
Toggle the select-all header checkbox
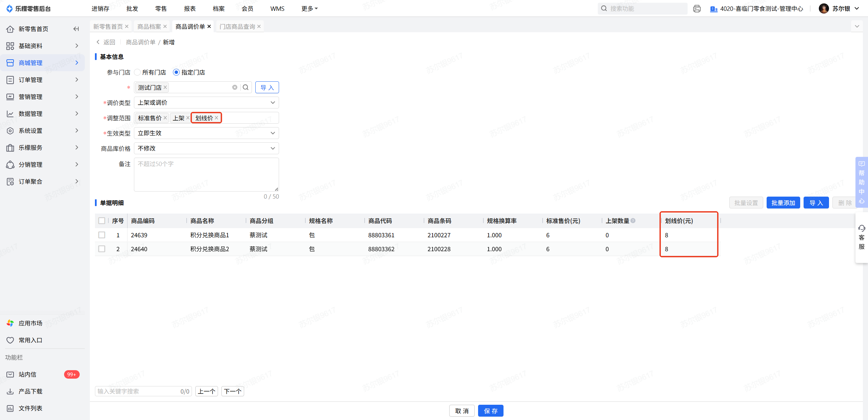tap(102, 221)
